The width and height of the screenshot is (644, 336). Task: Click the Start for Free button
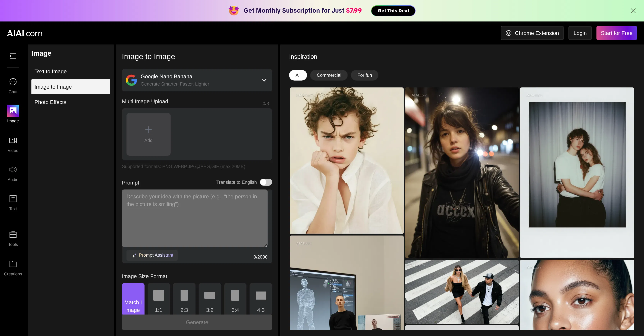click(x=617, y=33)
